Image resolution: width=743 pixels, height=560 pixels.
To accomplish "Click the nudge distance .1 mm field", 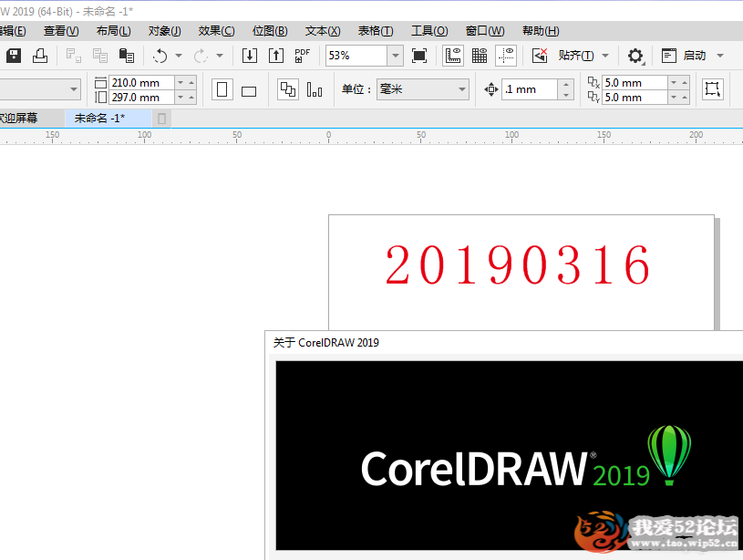I will (530, 89).
